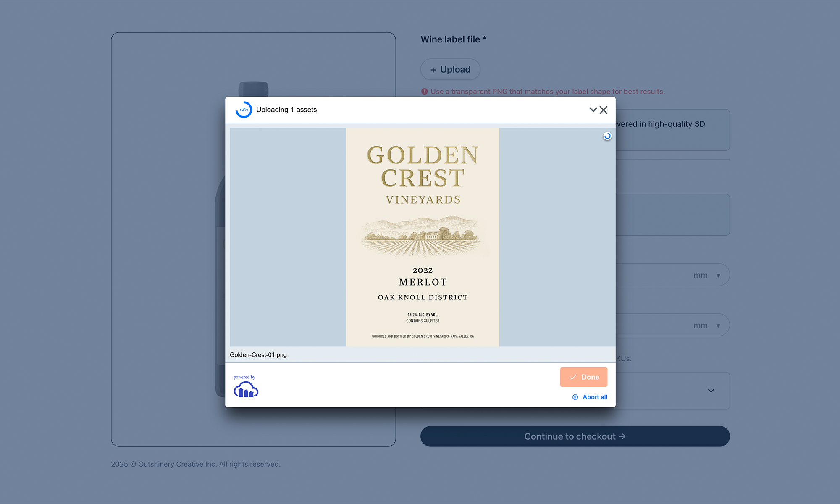Click the Wine label file heading
Image resolution: width=840 pixels, height=504 pixels.
pyautogui.click(x=454, y=39)
